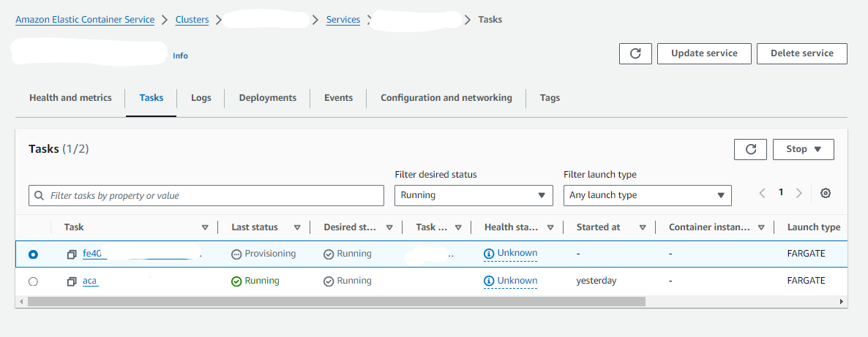The width and height of the screenshot is (868, 337).
Task: Open table preferences gear icon
Action: pyautogui.click(x=826, y=193)
